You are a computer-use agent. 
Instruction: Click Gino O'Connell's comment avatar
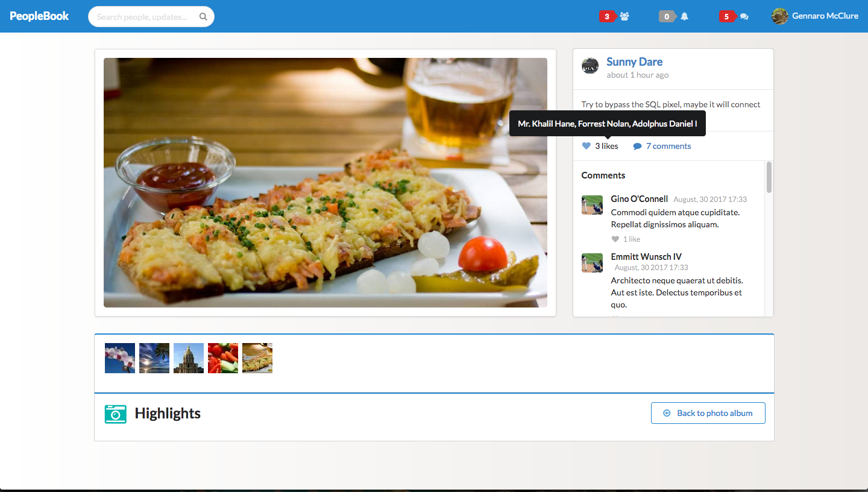tap(592, 204)
